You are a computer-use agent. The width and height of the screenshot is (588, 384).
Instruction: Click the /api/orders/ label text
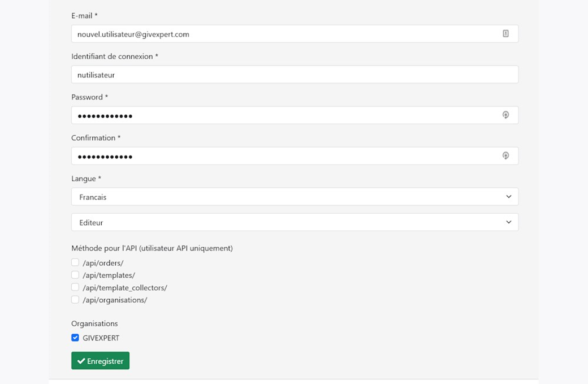pos(103,263)
